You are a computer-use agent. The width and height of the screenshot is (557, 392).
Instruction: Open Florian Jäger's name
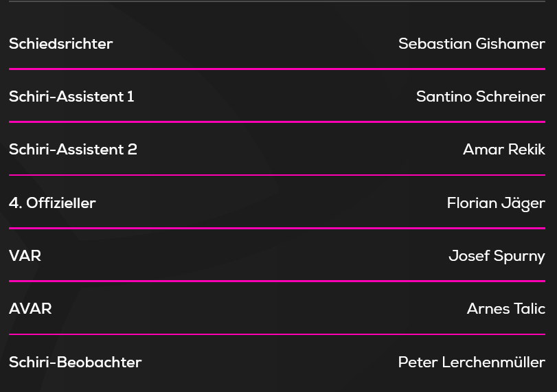496,203
